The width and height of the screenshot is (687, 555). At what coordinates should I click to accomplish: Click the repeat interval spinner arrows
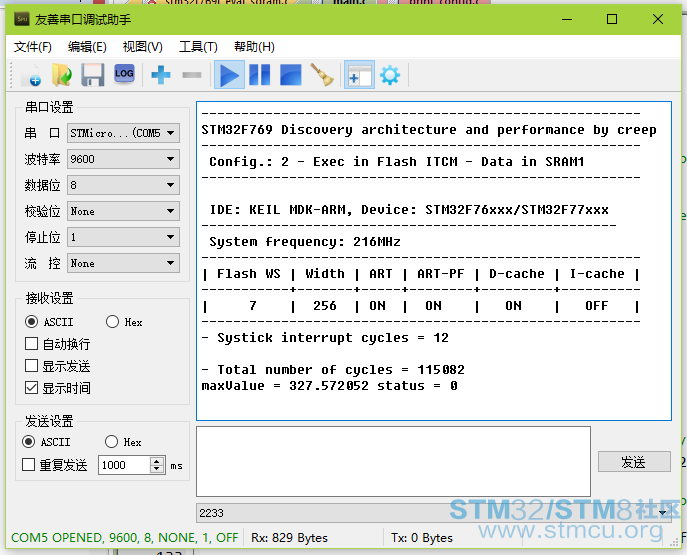[x=157, y=465]
